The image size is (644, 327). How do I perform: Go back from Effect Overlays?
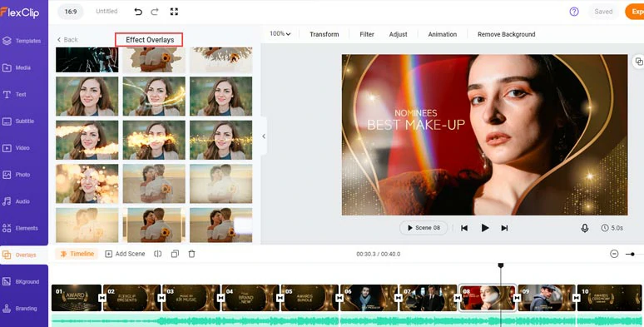(x=67, y=40)
